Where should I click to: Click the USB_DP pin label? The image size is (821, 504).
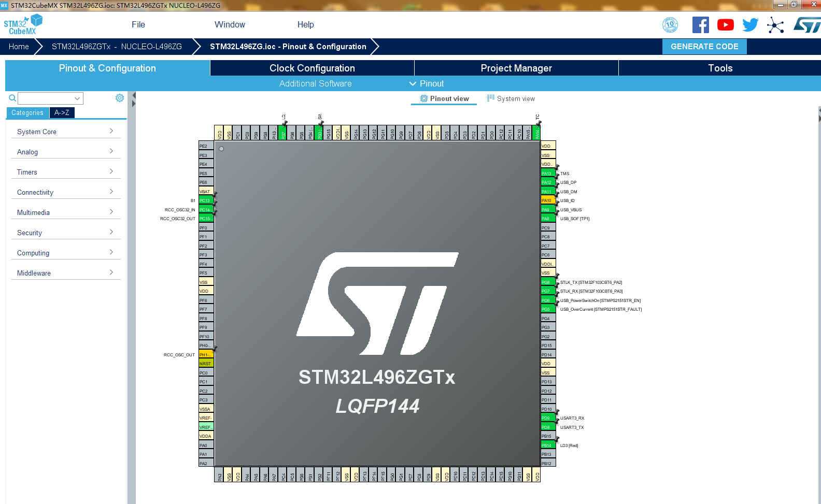568,182
